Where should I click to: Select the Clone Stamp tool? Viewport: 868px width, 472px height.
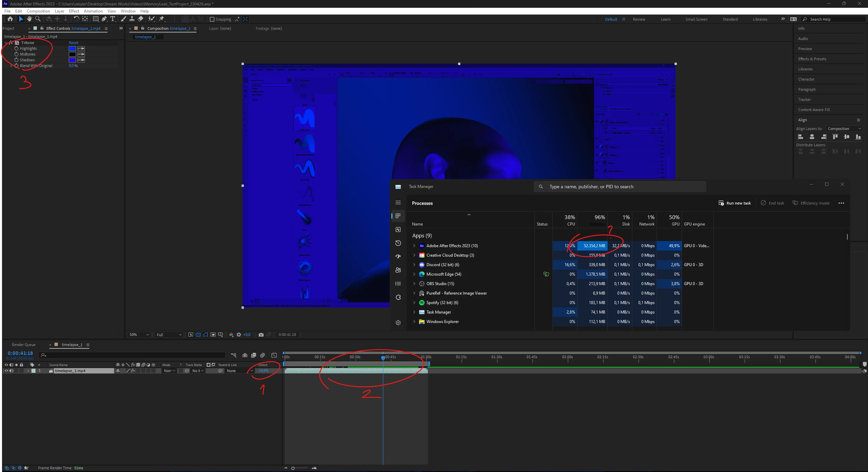tap(132, 19)
